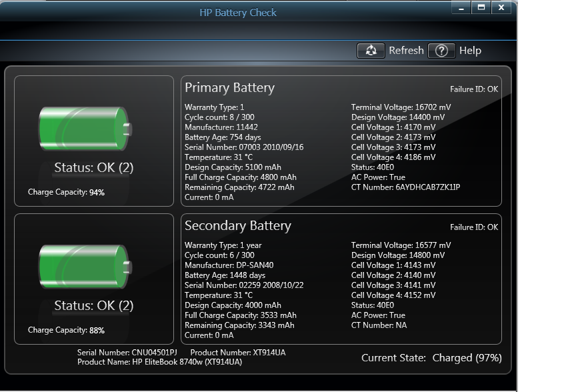This screenshot has height=392, width=576.
Task: Select the Secondary Battery heading
Action: point(237,226)
